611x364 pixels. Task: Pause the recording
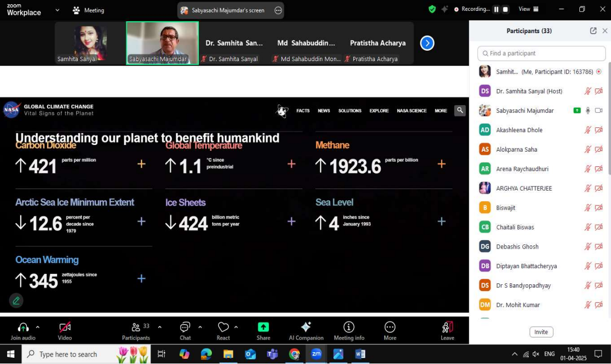pos(496,9)
